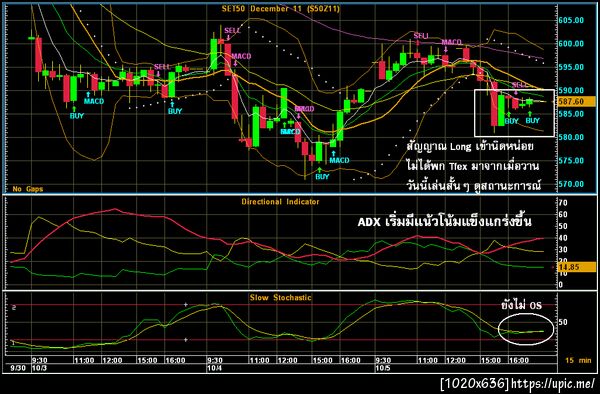Image resolution: width=600 pixels, height=394 pixels.
Task: Click the 15 min timeframe label
Action: point(578,360)
